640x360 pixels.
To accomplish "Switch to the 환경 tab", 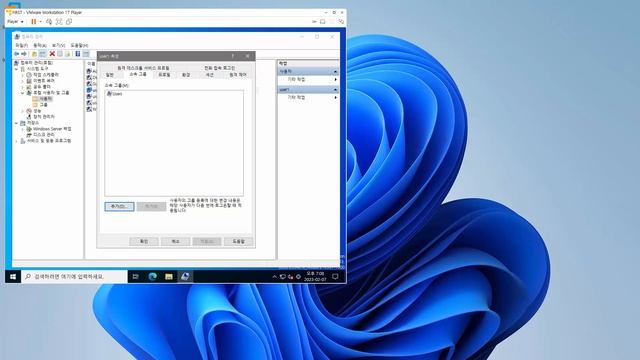I will tap(186, 75).
